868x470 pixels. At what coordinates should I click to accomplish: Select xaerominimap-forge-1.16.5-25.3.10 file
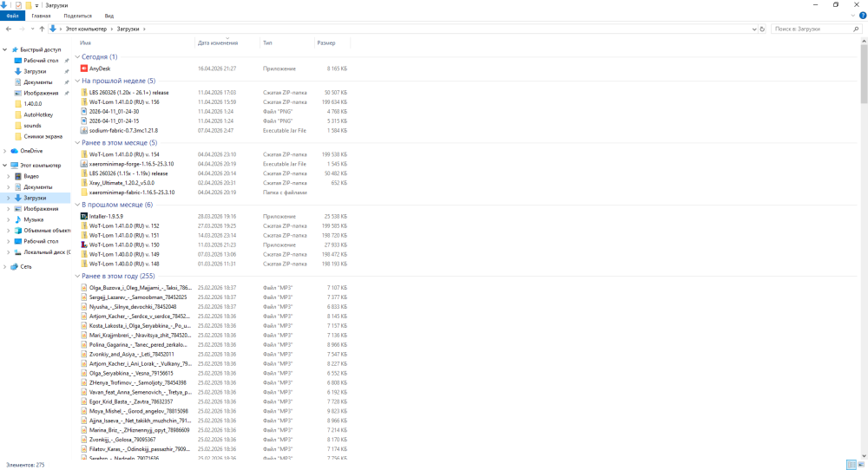pos(131,164)
